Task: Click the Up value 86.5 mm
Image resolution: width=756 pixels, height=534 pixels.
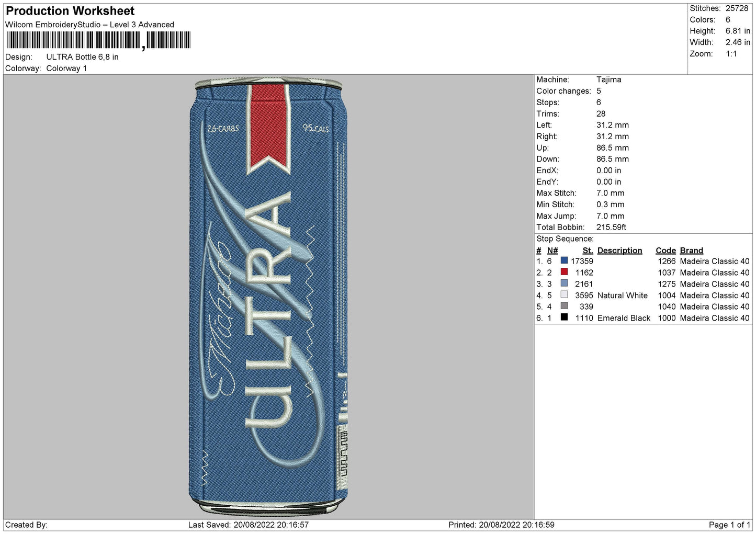Action: 613,148
